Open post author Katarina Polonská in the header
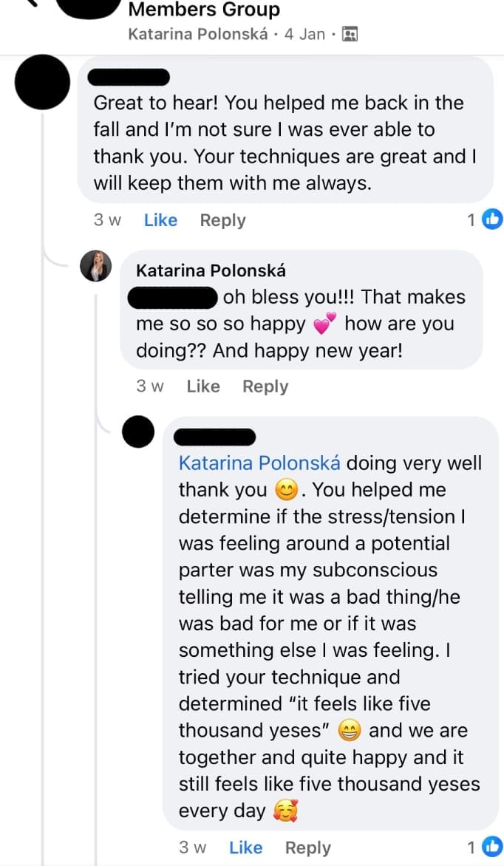The image size is (504, 866). coord(198,34)
